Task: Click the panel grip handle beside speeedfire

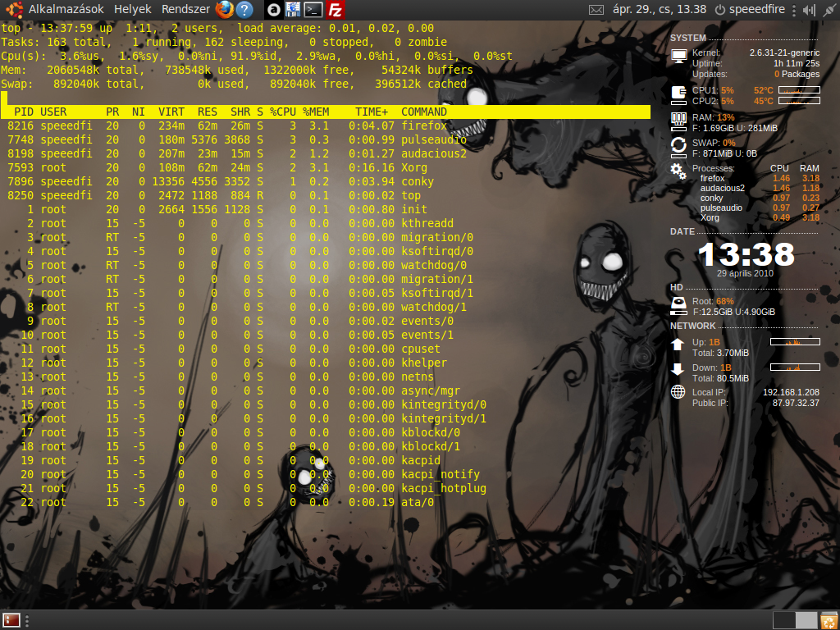Action: 794,10
